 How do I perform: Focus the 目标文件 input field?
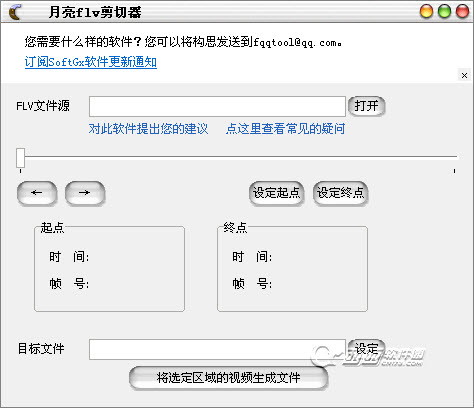tap(217, 349)
